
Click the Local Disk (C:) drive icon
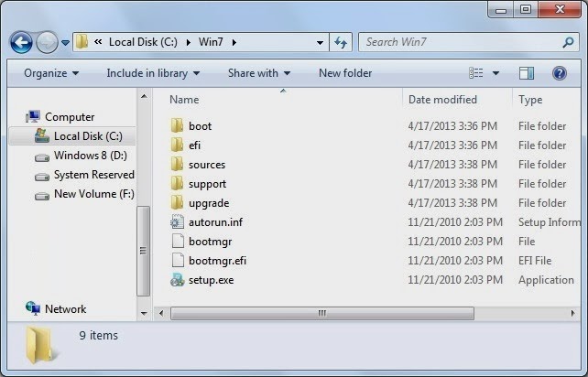pos(41,135)
